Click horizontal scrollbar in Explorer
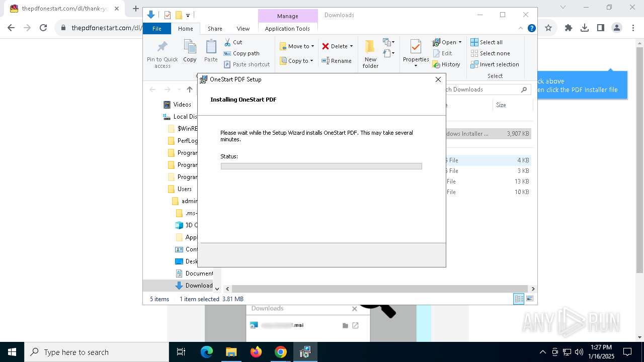644x362 pixels. click(x=380, y=289)
